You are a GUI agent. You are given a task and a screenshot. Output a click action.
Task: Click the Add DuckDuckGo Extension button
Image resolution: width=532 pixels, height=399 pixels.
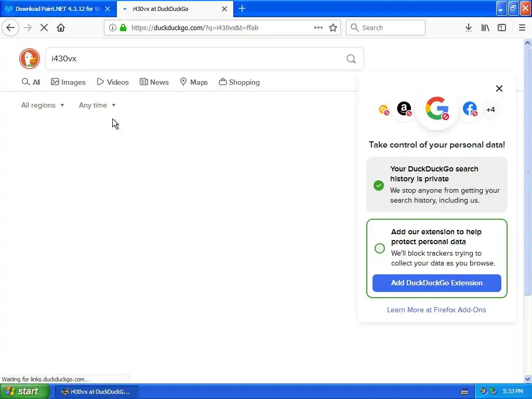tap(436, 283)
